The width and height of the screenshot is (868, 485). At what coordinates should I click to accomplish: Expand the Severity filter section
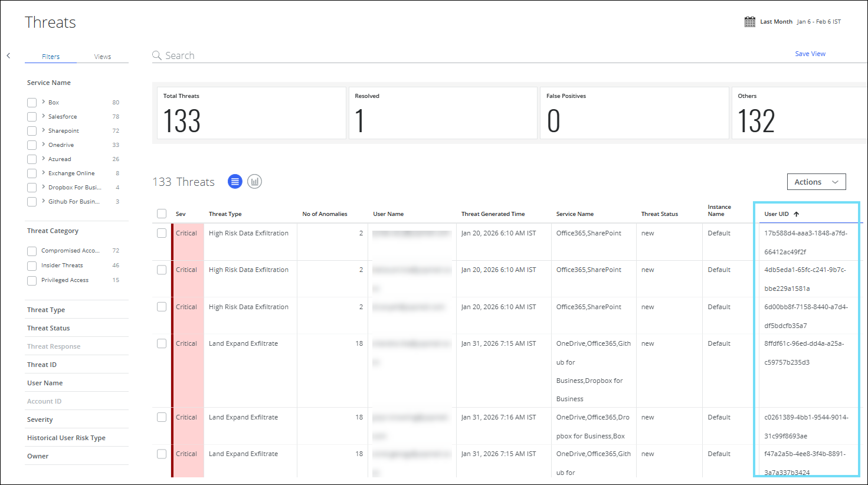[x=40, y=420]
